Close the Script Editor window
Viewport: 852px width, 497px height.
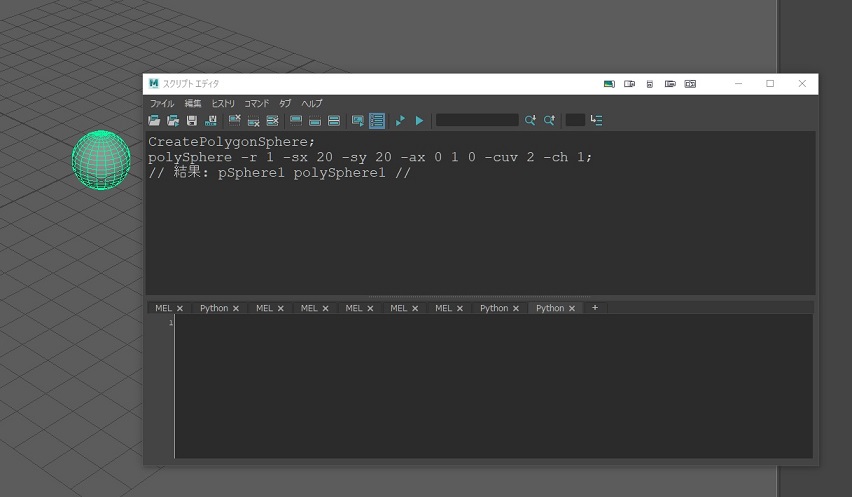[x=802, y=84]
